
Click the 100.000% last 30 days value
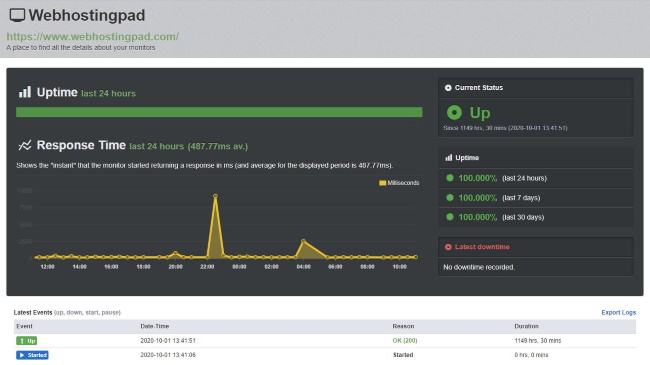[478, 217]
